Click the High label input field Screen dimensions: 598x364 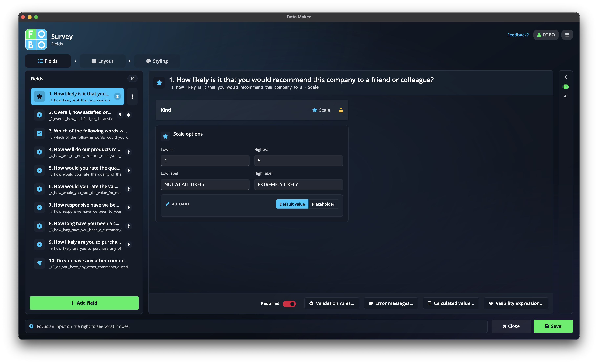(x=298, y=185)
